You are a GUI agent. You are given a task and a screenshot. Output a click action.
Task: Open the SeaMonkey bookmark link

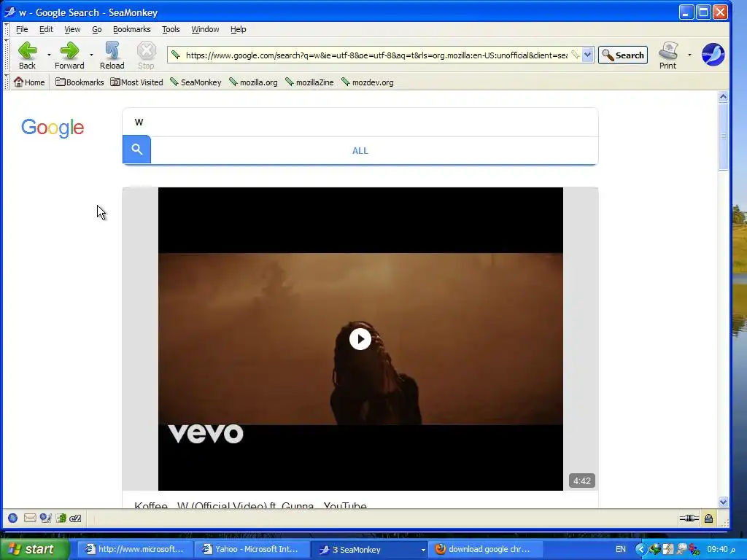(x=196, y=82)
